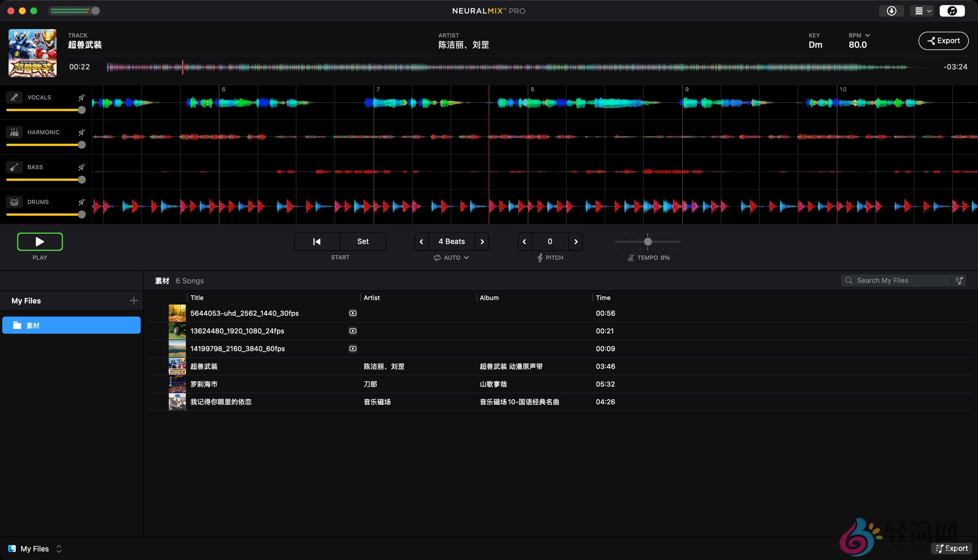978x560 pixels.
Task: Add a new folder with plus icon
Action: pos(134,300)
